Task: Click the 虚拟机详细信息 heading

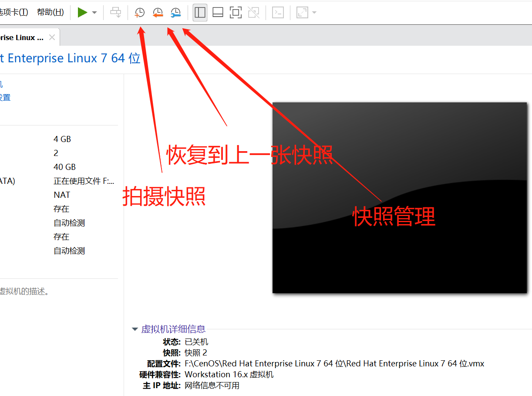Action: [173, 329]
